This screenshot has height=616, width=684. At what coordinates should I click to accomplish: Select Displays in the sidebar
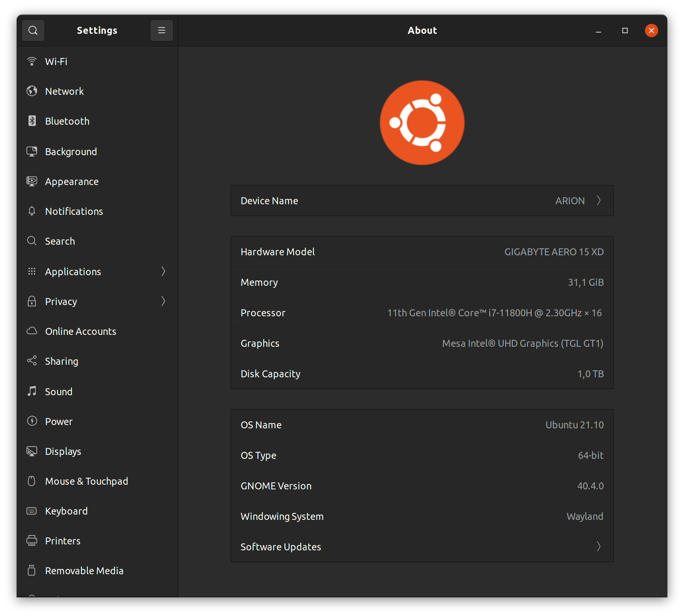(63, 451)
